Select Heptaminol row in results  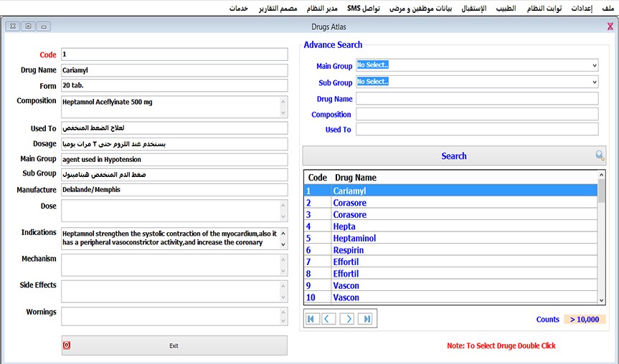(x=354, y=238)
